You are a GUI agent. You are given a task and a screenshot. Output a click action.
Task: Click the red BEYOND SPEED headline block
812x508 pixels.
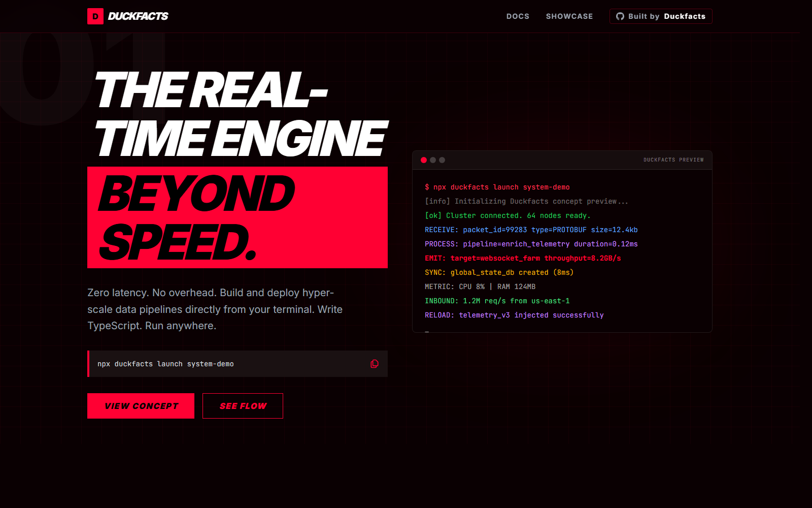[x=237, y=217]
